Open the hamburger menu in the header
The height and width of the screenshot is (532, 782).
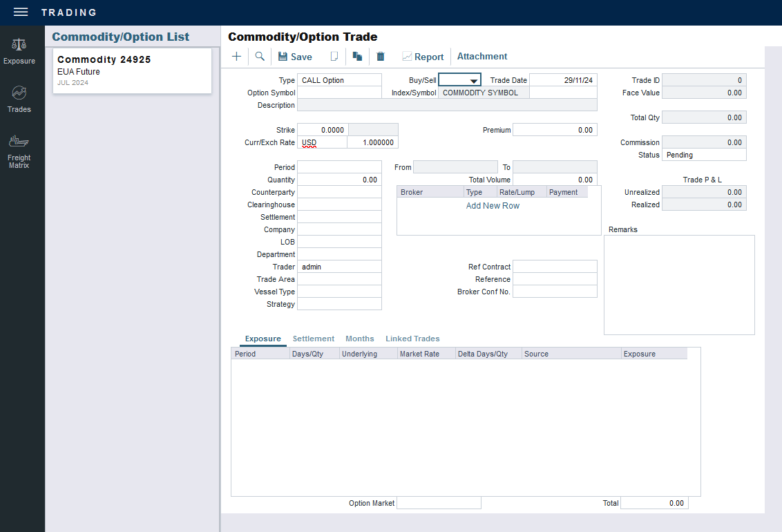click(21, 12)
